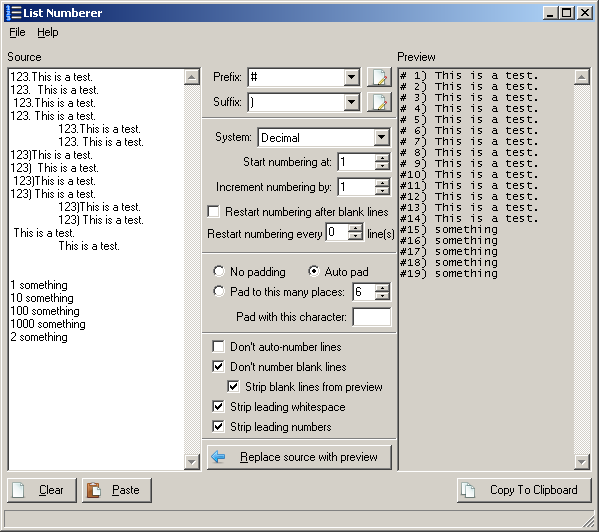Increase the Start numbering at value
This screenshot has width=599, height=532.
tap(382, 158)
